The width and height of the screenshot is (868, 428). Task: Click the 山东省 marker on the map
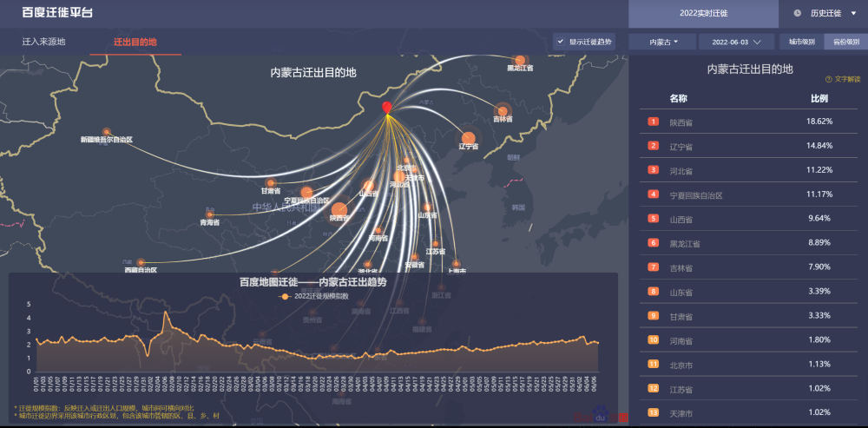[x=427, y=207]
